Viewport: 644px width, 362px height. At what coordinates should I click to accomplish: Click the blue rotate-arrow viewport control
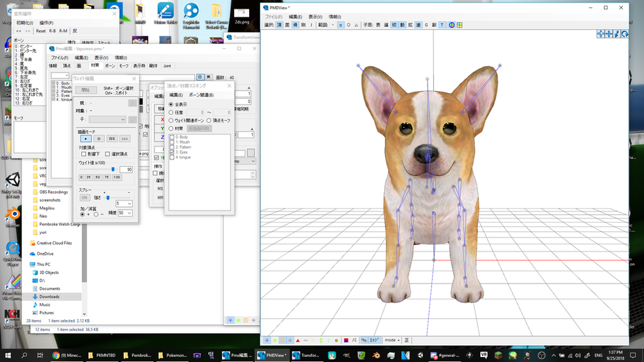point(625,34)
